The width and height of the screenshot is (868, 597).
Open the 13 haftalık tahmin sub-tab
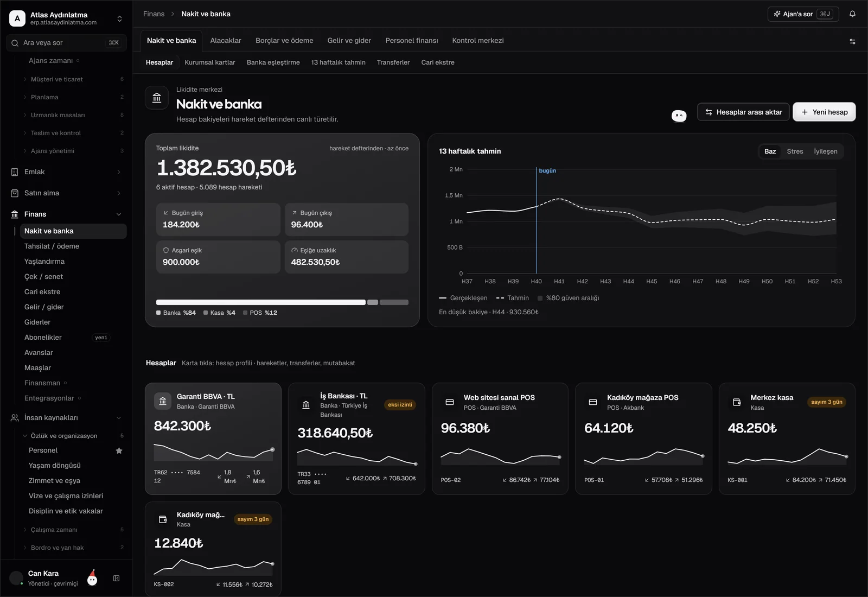click(x=339, y=62)
